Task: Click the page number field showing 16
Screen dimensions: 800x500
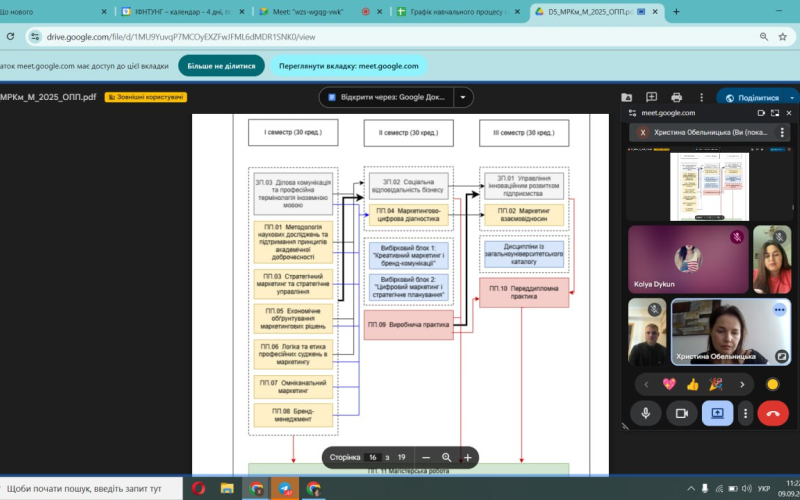Action: tap(372, 457)
